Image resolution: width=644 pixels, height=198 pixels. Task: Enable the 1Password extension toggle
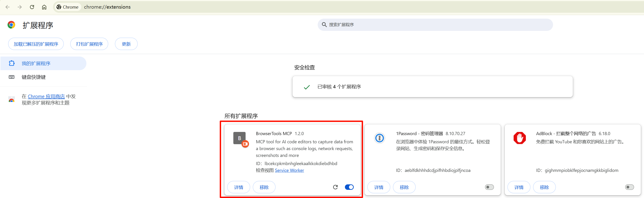(x=489, y=187)
